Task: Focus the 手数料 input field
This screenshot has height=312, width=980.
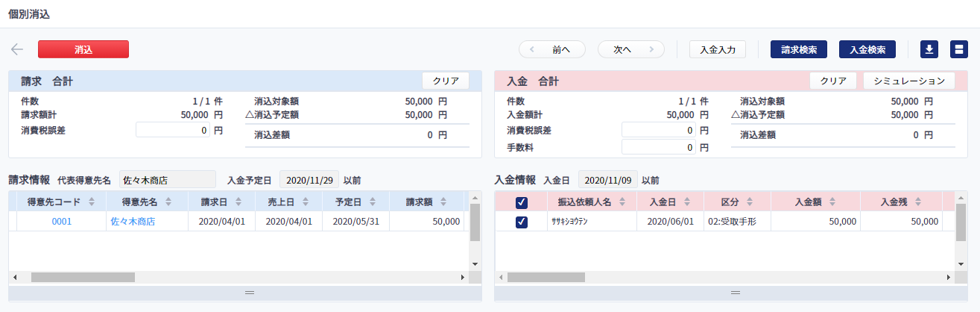Action: [x=659, y=147]
